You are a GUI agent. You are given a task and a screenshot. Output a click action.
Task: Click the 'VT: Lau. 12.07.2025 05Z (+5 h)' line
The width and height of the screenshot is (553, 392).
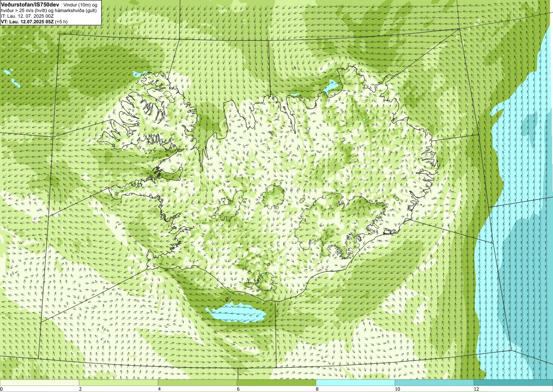34,22
